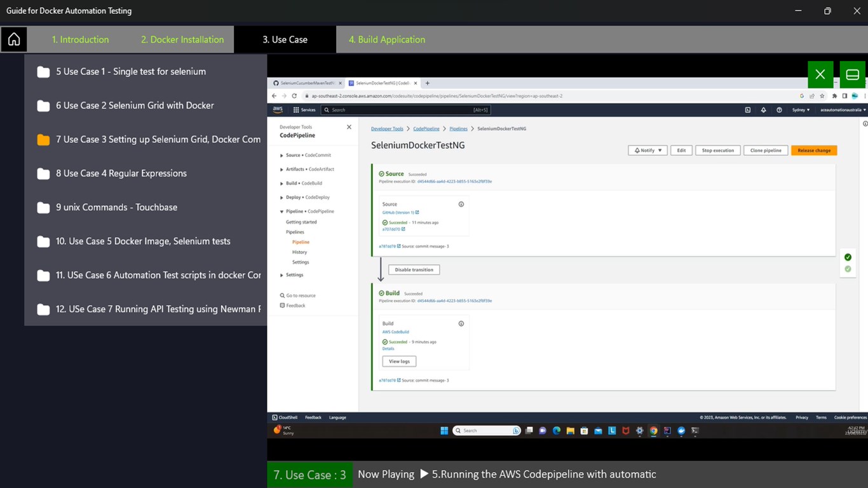This screenshot has height=488, width=868.
Task: Open folder icon for unix Commands - Touchbase
Action: point(43,208)
